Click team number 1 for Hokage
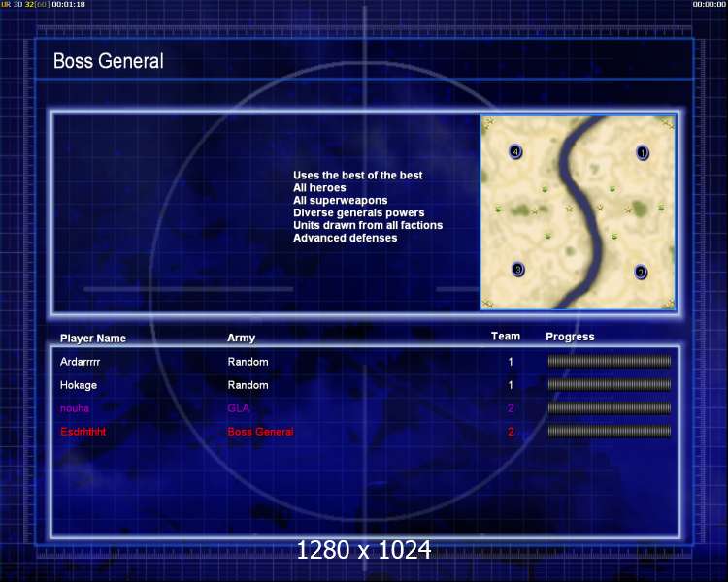 pos(511,385)
